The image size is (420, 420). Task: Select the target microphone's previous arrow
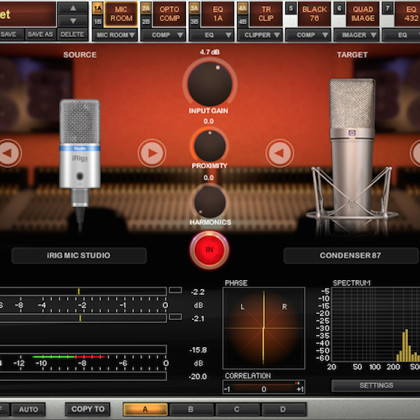(280, 153)
